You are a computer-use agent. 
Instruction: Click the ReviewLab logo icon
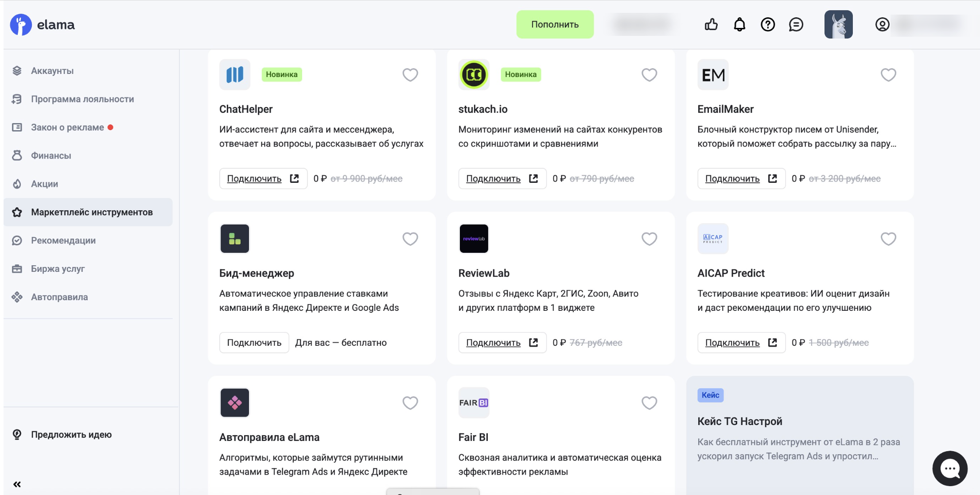(474, 239)
